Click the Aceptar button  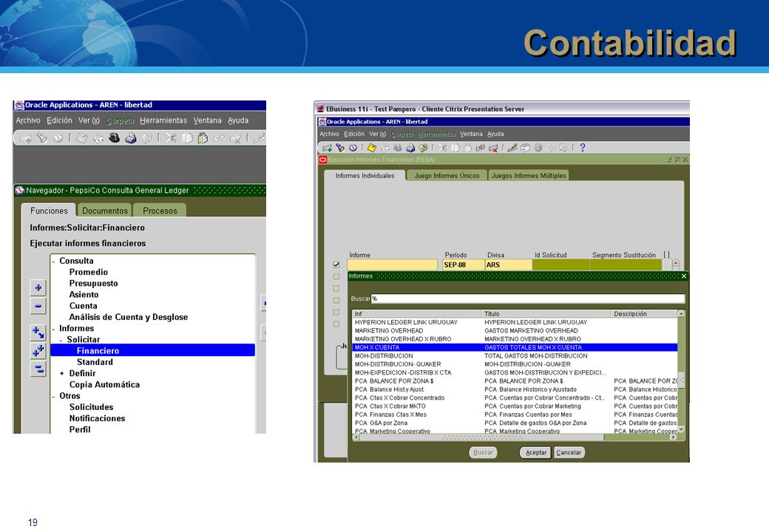pos(535,453)
